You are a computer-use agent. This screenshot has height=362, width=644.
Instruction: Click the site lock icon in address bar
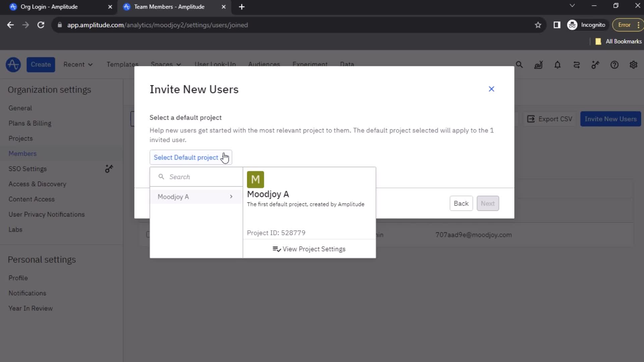point(60,25)
